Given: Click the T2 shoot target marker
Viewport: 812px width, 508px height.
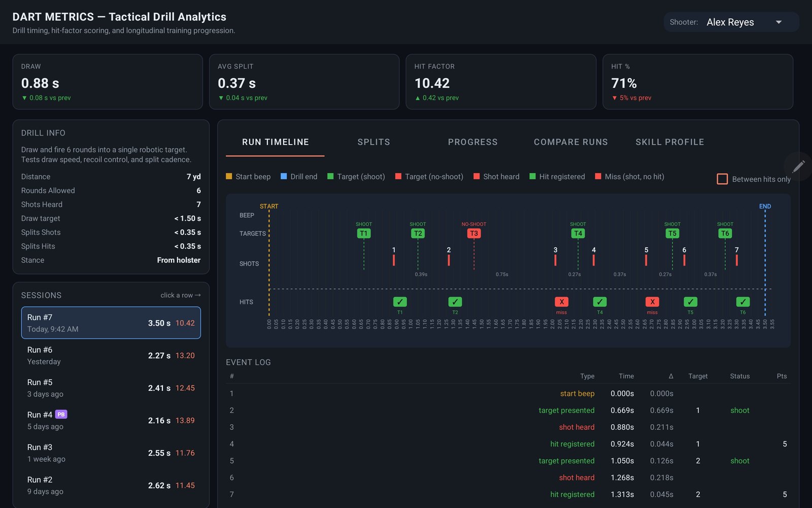Looking at the screenshot, I should coord(418,233).
